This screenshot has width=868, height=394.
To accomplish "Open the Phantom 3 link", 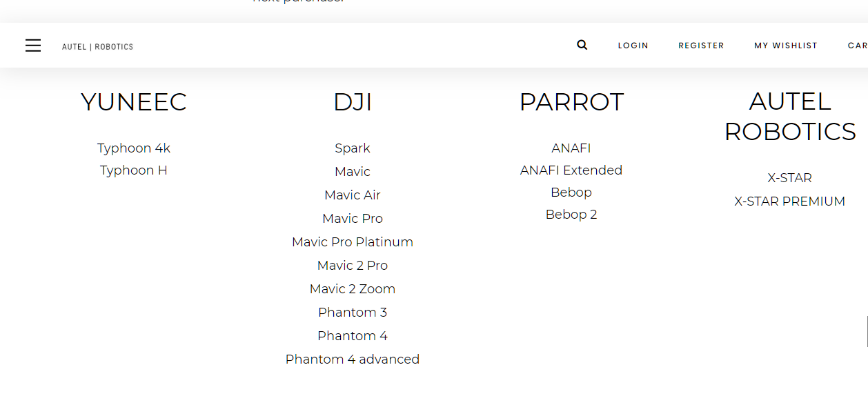I will click(353, 313).
